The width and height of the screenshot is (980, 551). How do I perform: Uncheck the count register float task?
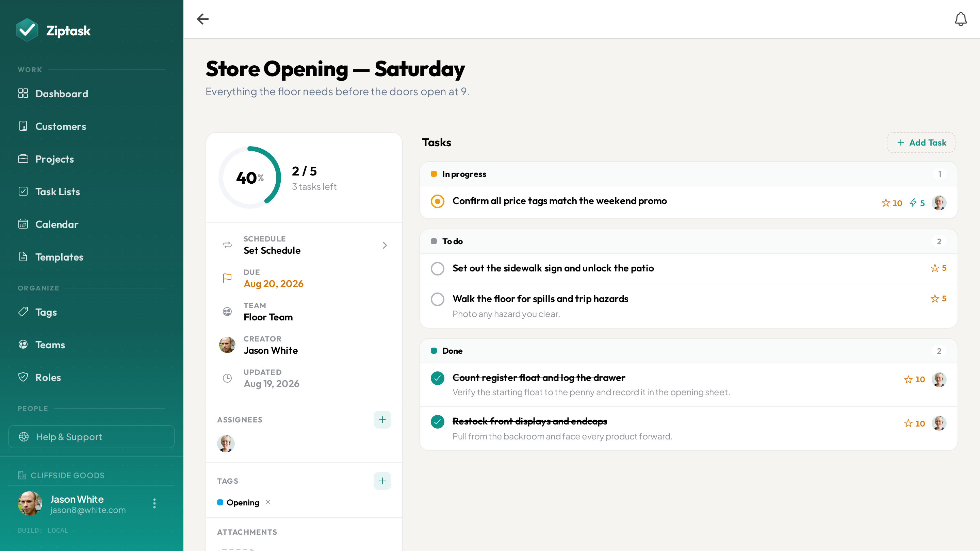click(x=438, y=378)
